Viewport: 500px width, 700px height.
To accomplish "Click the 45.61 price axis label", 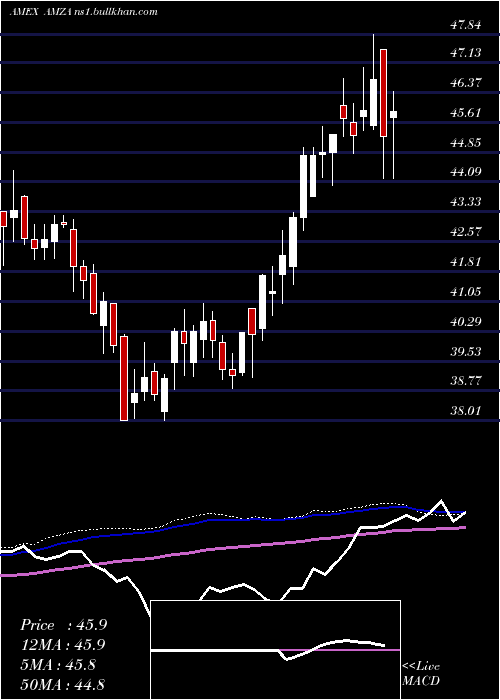I will coord(466,112).
